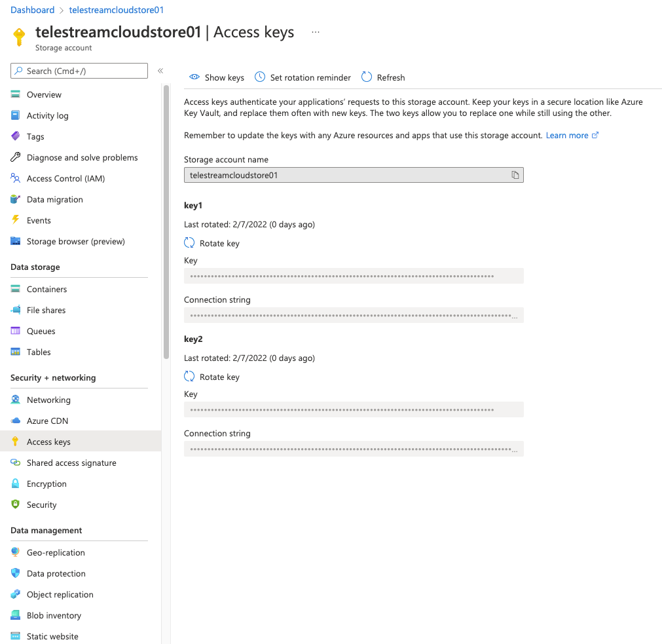Click the Show keys button label
The height and width of the screenshot is (644, 662).
coord(224,77)
